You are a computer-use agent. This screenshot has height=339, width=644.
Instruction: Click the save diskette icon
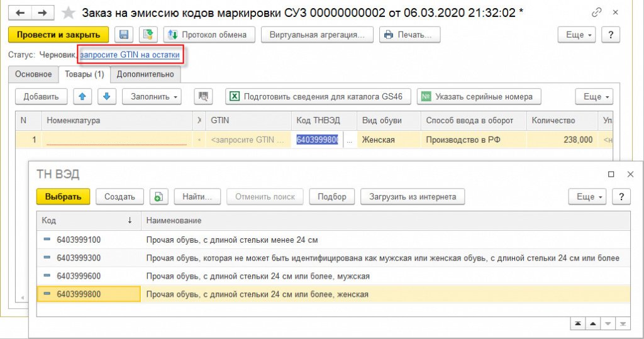pyautogui.click(x=124, y=35)
